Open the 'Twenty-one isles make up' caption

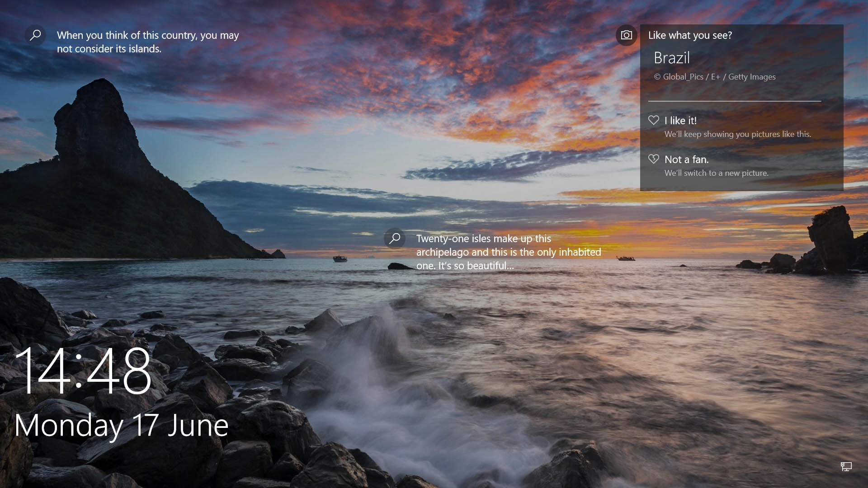[x=483, y=239]
